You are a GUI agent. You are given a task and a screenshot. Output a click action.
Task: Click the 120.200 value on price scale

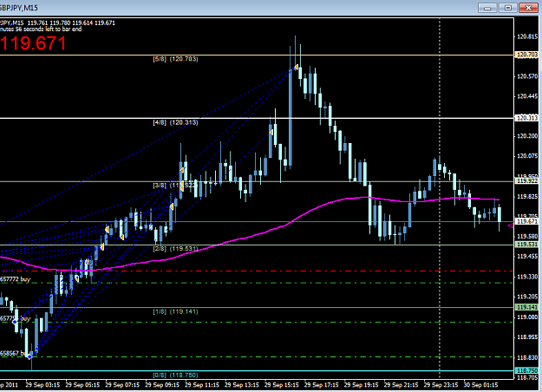(x=527, y=136)
